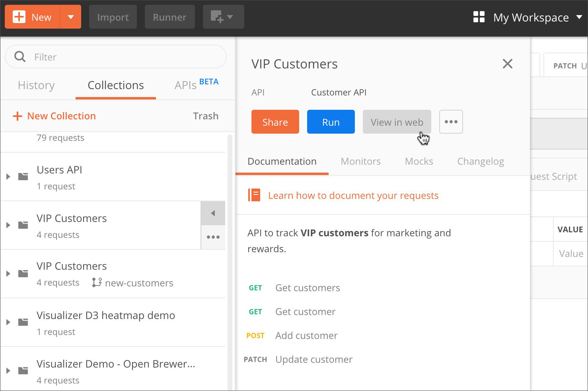Open Learn how to document your requests

tap(353, 196)
